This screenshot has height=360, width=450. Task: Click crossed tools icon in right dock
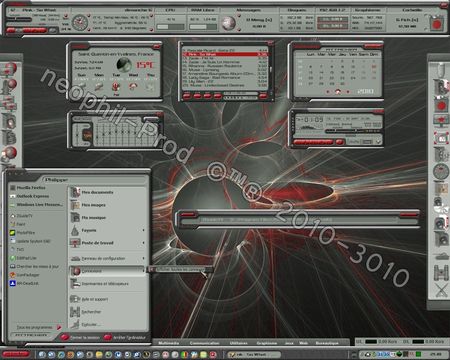click(441, 290)
